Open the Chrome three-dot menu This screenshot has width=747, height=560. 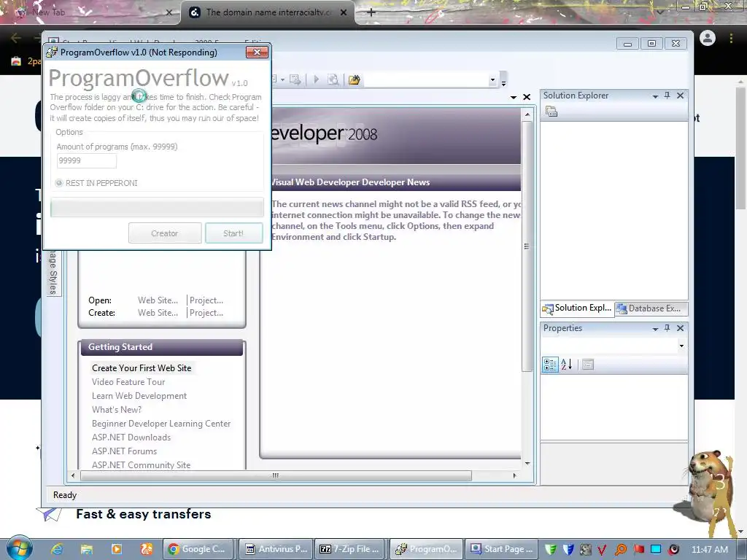click(731, 38)
